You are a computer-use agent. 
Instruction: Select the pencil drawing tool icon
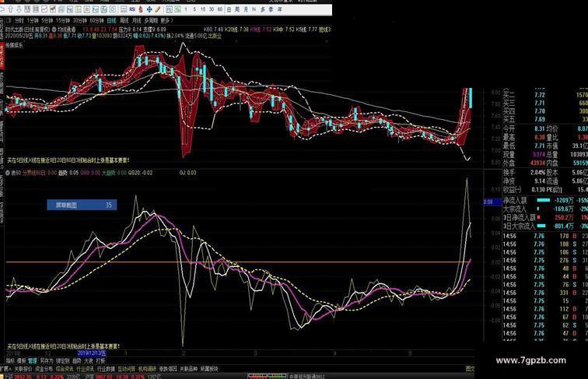[158, 9]
